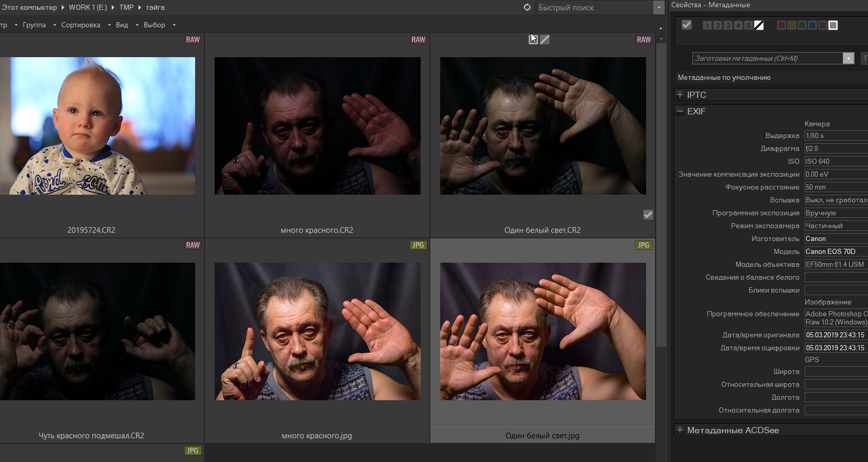Set rating 3 in the metadata panel
The height and width of the screenshot is (462, 868).
(728, 25)
